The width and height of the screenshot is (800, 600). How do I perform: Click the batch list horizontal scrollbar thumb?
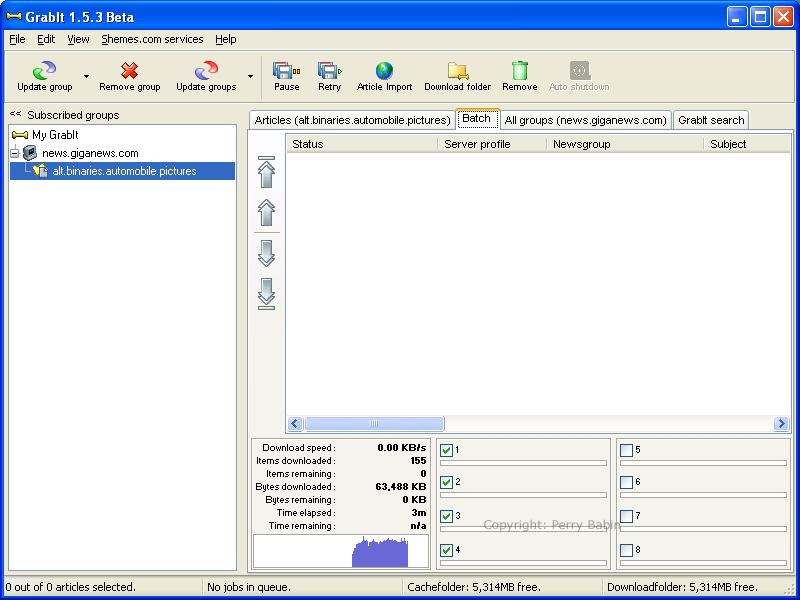[374, 423]
